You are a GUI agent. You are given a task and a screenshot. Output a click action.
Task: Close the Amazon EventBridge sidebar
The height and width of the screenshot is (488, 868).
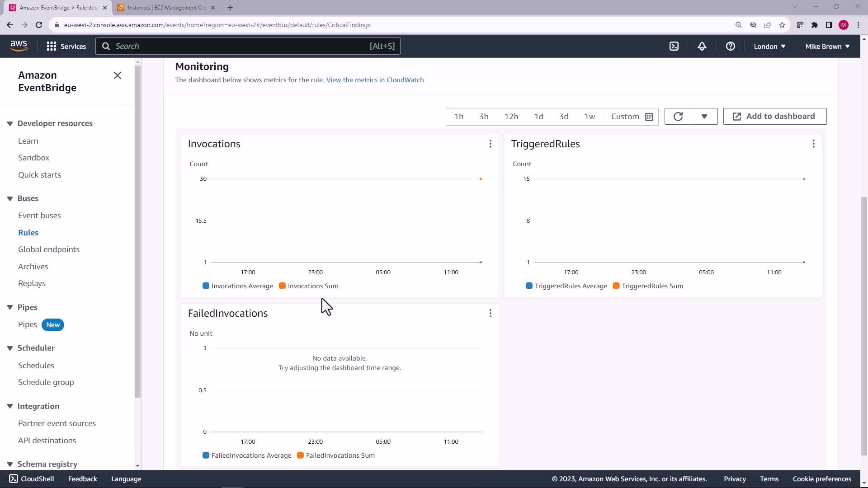click(118, 75)
